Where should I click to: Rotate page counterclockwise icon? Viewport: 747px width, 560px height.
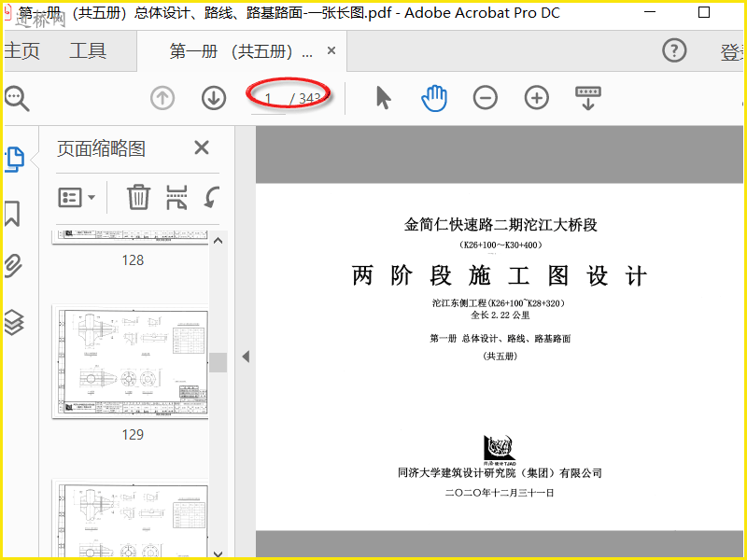point(211,197)
